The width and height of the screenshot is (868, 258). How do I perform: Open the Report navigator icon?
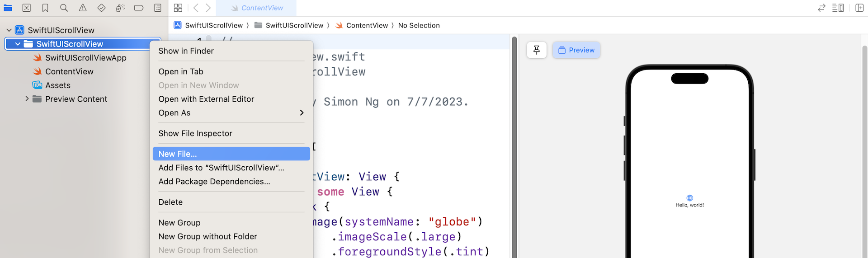(158, 8)
